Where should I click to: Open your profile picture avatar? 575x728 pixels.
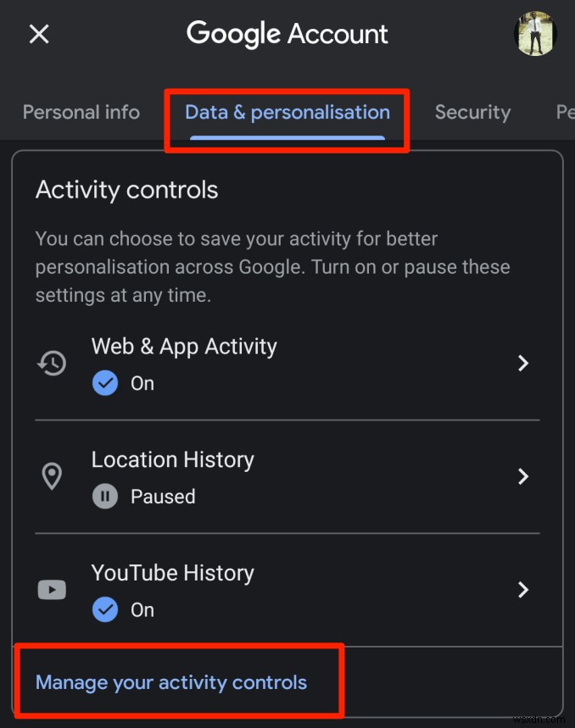click(536, 34)
